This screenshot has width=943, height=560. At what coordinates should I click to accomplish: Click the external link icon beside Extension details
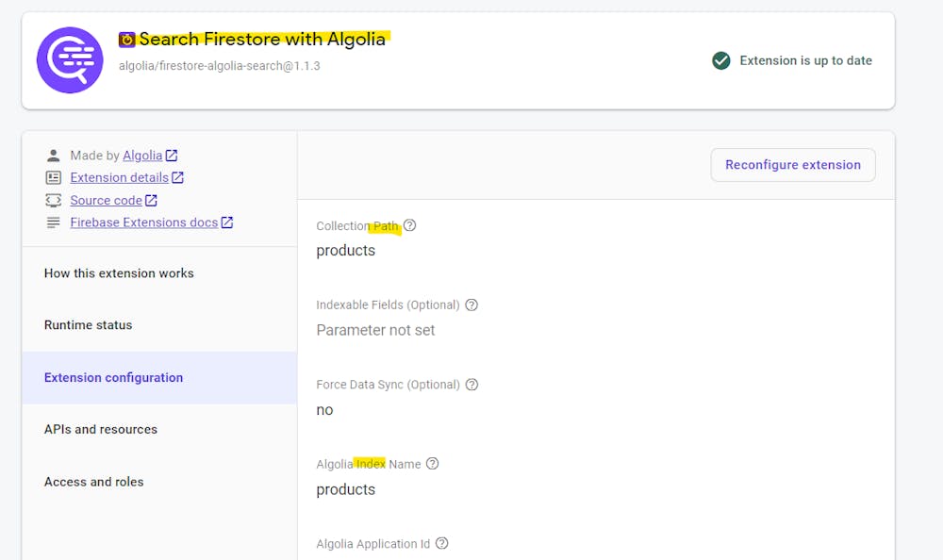(x=177, y=176)
